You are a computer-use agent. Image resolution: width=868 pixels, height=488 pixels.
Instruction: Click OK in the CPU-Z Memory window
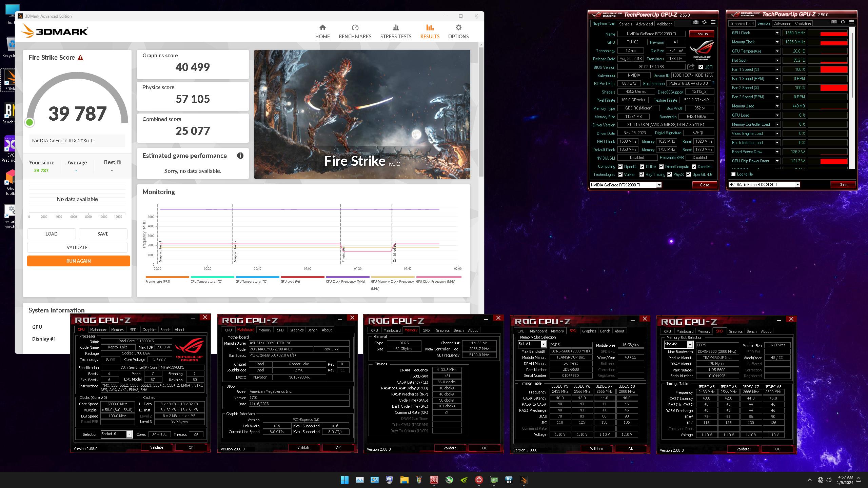tap(484, 448)
